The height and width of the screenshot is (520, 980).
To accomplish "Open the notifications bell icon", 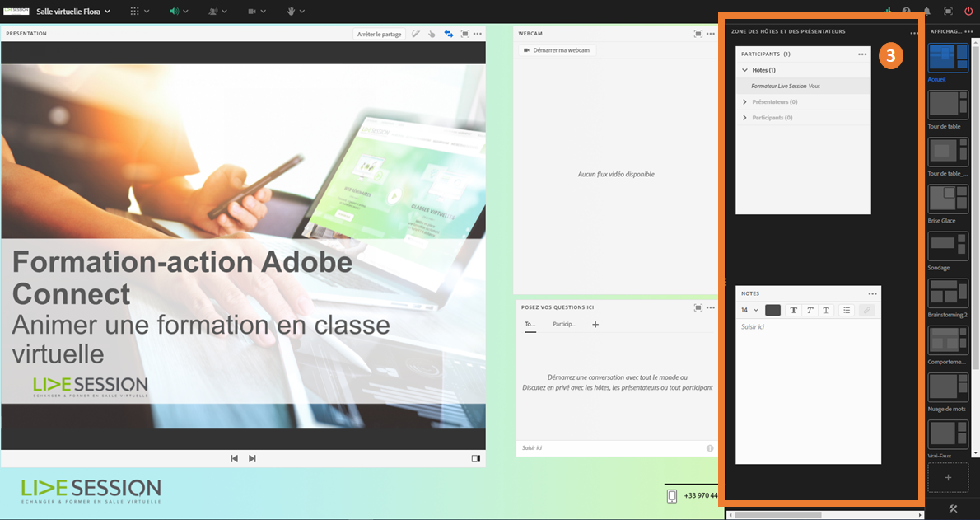I will (x=926, y=12).
